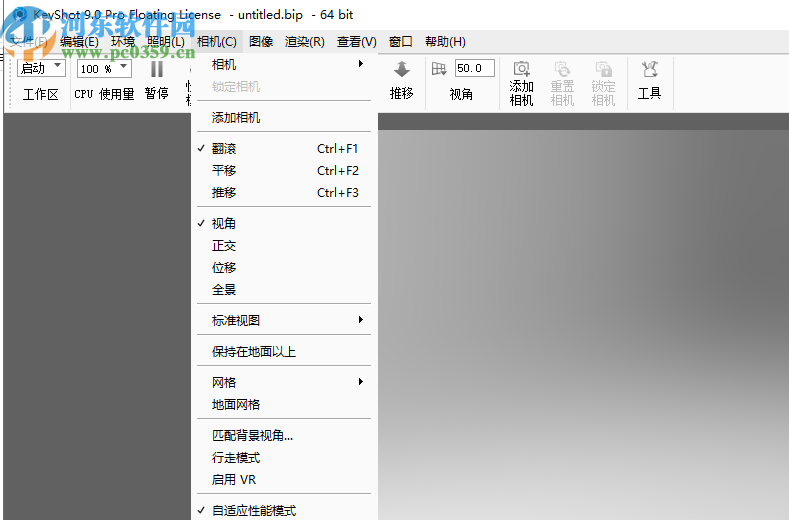
Task: Open the Tools (工具) toolbar icon
Action: click(649, 69)
